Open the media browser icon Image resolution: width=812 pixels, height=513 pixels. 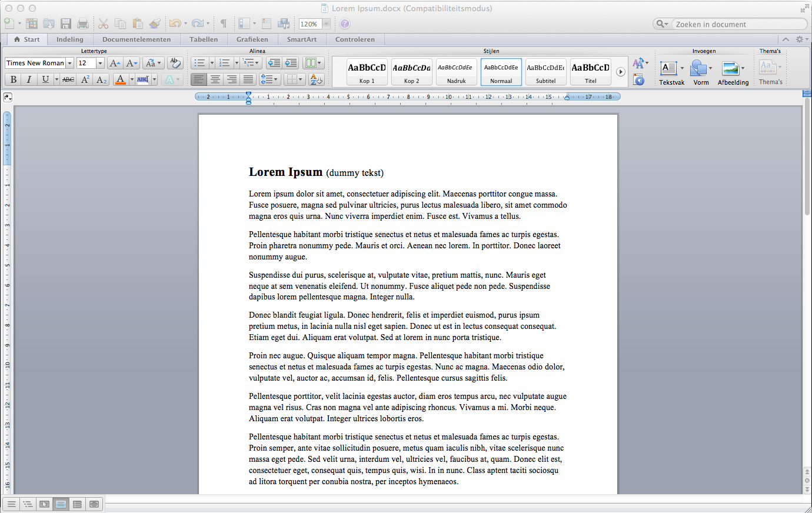[x=284, y=24]
